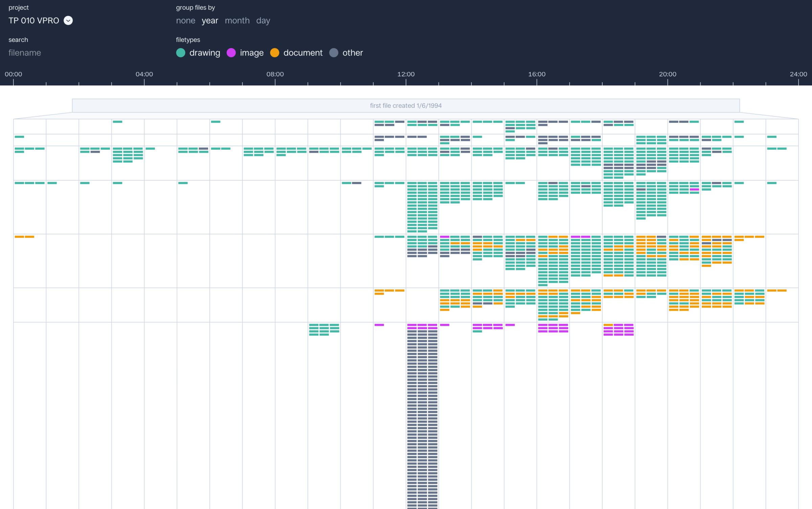The height and width of the screenshot is (509, 812).
Task: Toggle the other filetype gray dot
Action: 334,53
